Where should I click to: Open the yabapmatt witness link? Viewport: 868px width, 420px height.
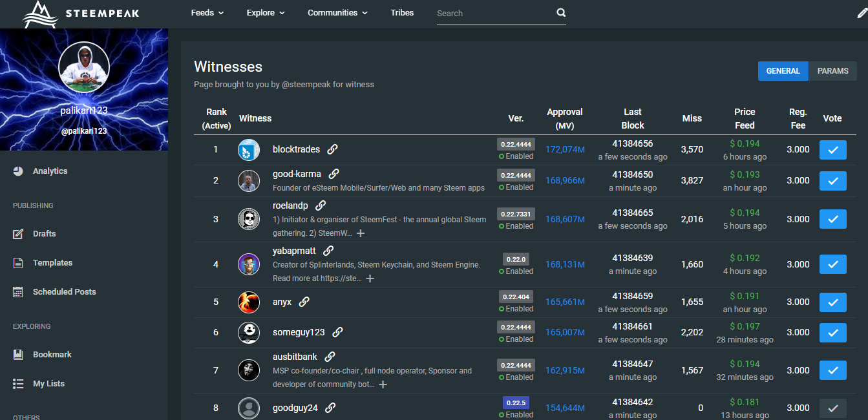[x=328, y=251]
